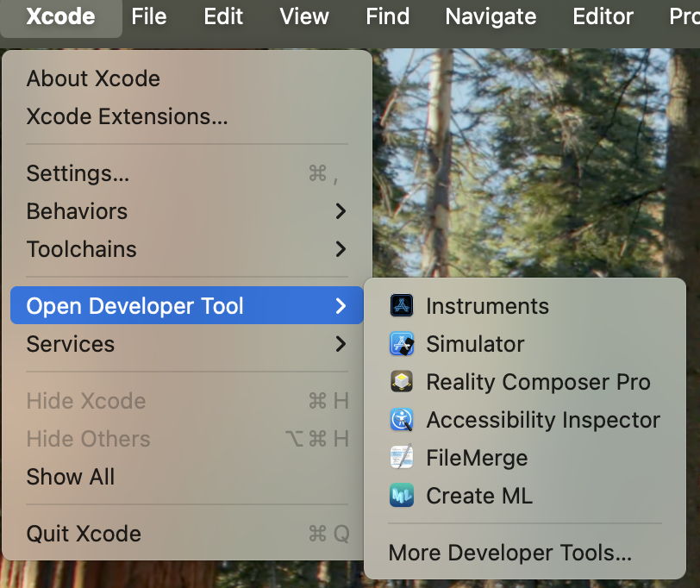700x588 pixels.
Task: Open FileMerge from the submenu
Action: (525, 458)
